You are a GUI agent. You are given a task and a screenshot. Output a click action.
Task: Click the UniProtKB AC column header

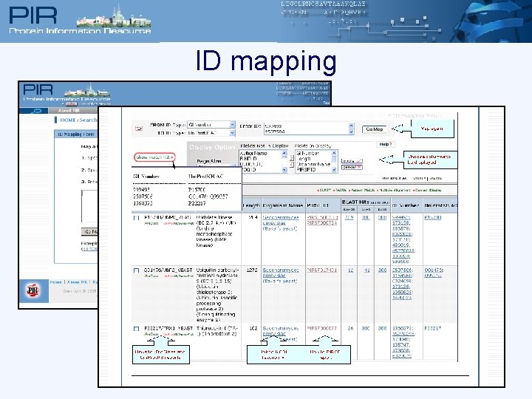point(440,205)
